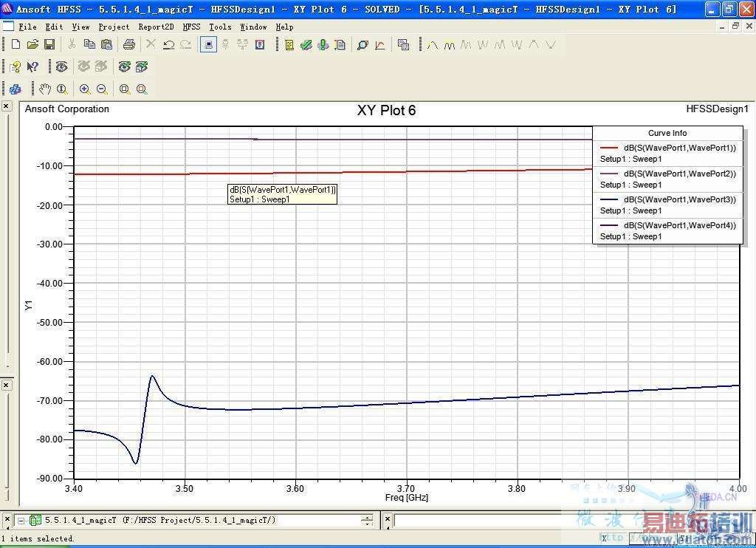Click the context help arrow icon

coord(32,67)
